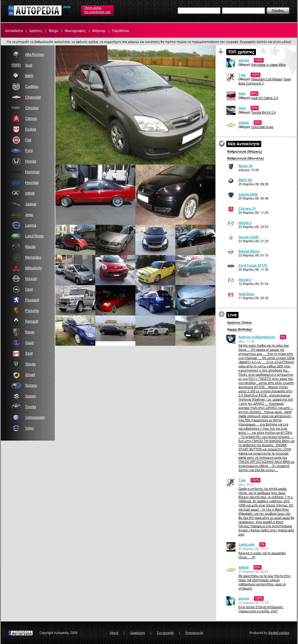Open the Rover 45 link
Viewport: 298px width, 644px height.
click(245, 166)
